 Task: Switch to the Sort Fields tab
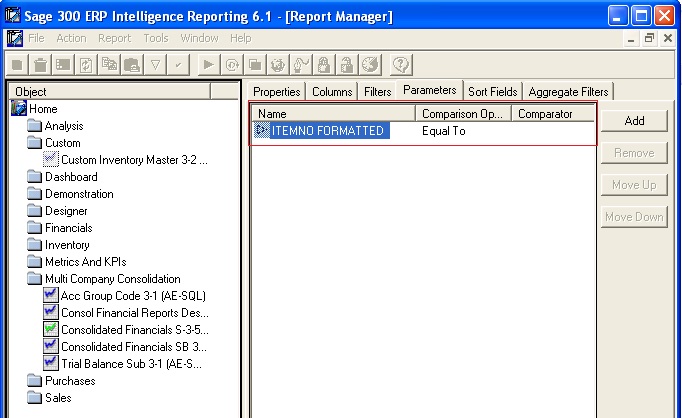tap(493, 92)
